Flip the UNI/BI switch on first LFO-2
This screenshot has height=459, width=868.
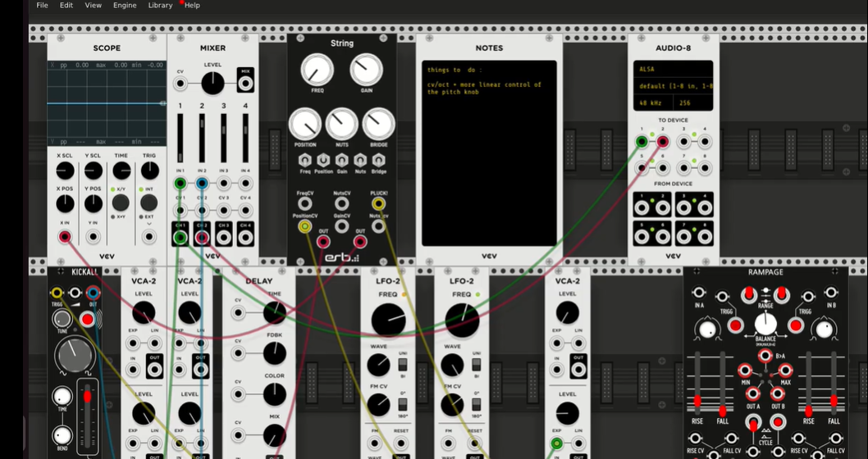[402, 364]
